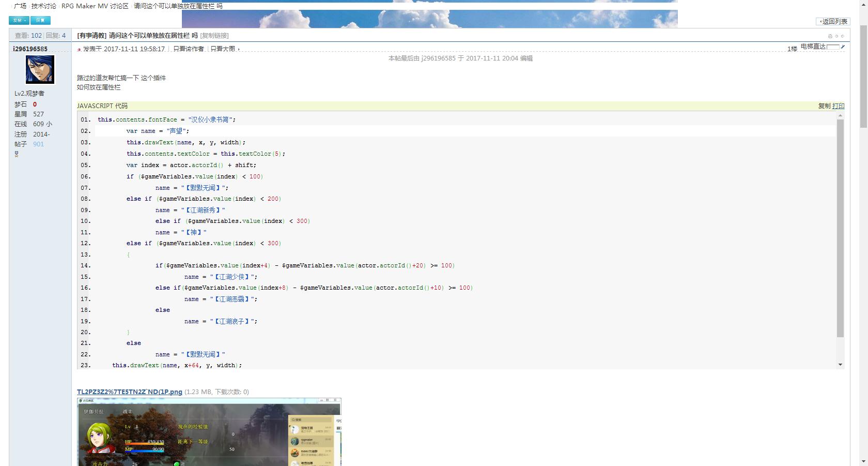This screenshot has height=466, width=868.
Task: Click the [复制链接] copy link
Action: point(214,36)
